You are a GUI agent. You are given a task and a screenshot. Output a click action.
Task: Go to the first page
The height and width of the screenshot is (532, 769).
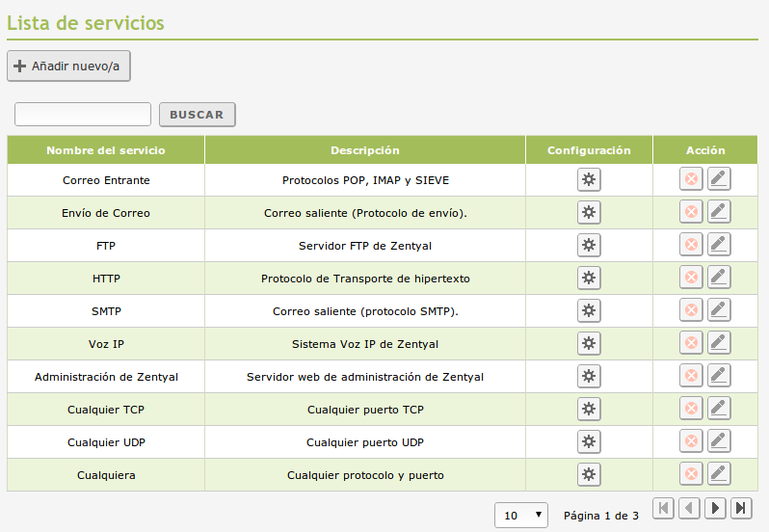tap(663, 508)
